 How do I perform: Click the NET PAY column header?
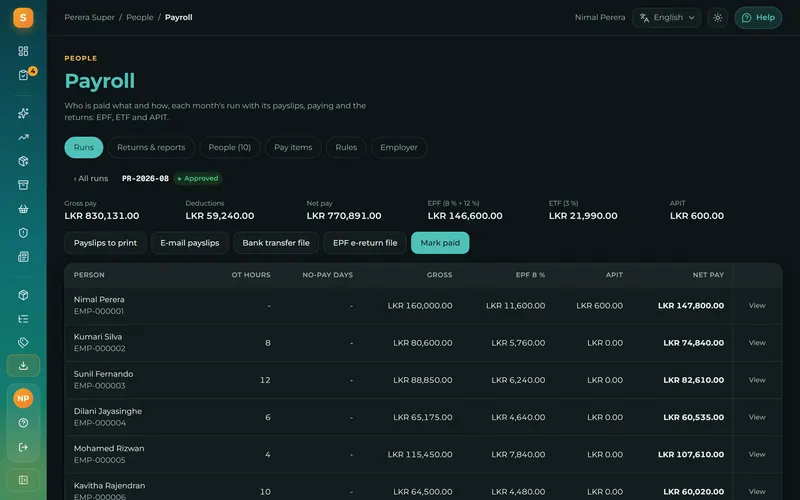[708, 275]
